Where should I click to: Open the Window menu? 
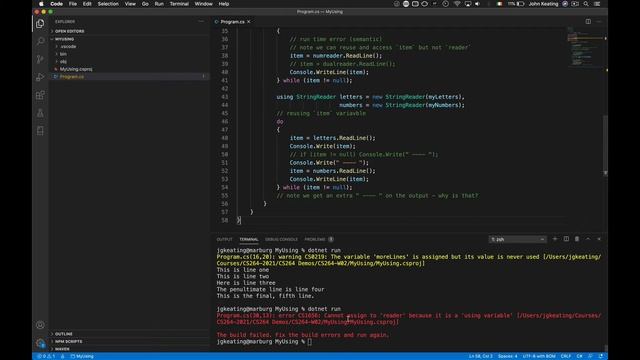point(203,4)
